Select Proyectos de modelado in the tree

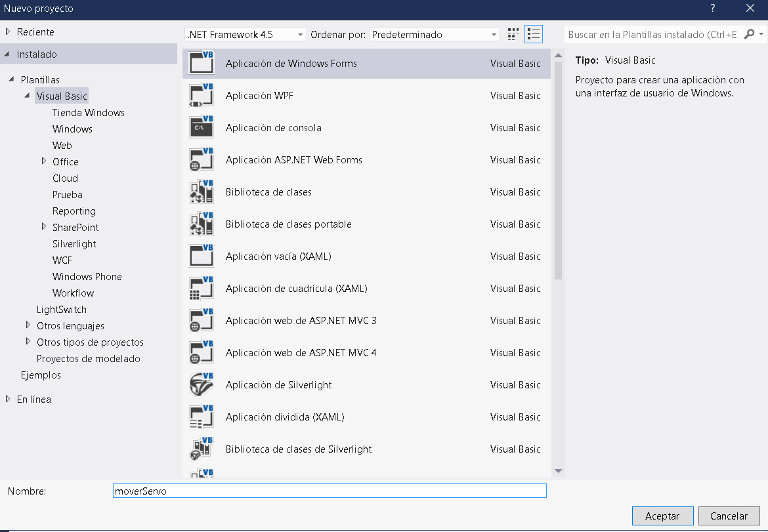tap(88, 359)
